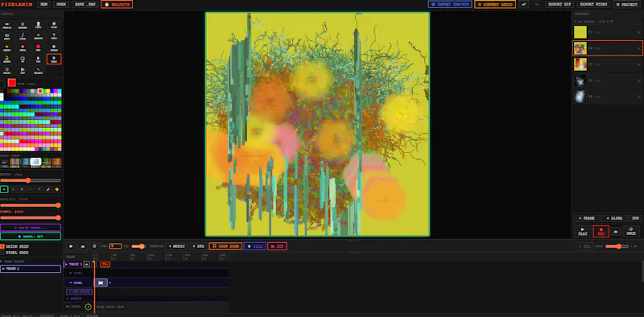Click the Open menu button

(61, 5)
